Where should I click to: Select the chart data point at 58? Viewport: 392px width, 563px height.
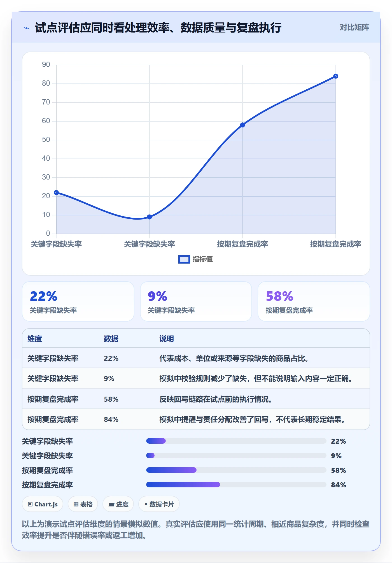pyautogui.click(x=242, y=125)
